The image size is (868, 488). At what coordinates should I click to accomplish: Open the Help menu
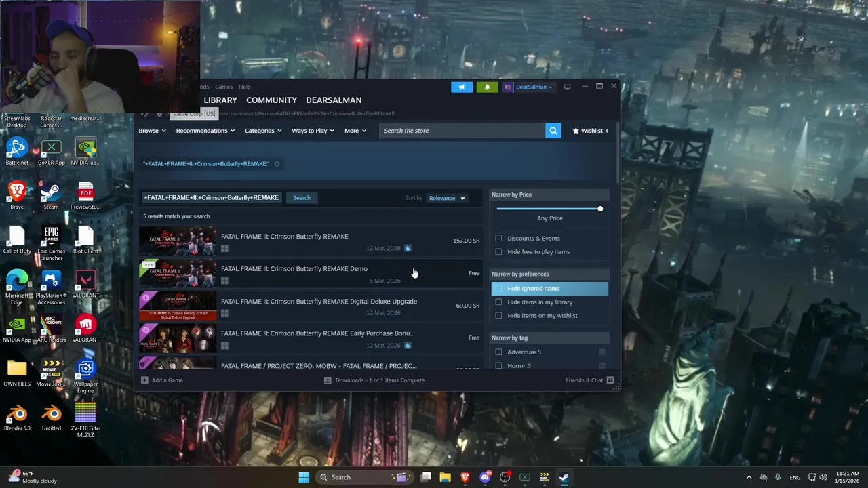click(x=245, y=87)
